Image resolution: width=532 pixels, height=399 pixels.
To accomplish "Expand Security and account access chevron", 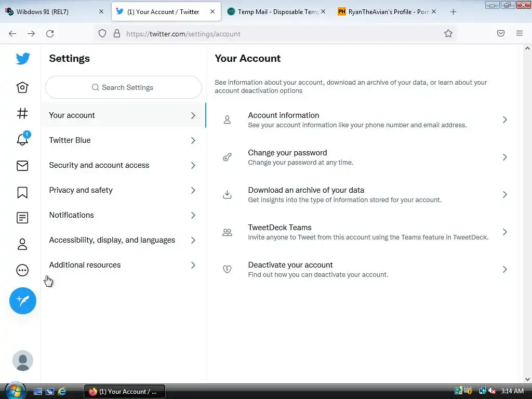I will point(193,165).
